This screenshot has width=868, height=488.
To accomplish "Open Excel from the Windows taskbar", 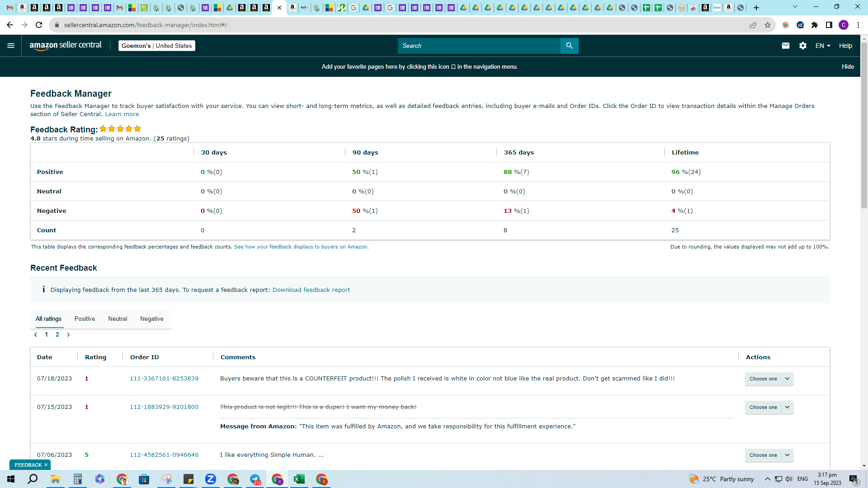I will click(x=299, y=479).
